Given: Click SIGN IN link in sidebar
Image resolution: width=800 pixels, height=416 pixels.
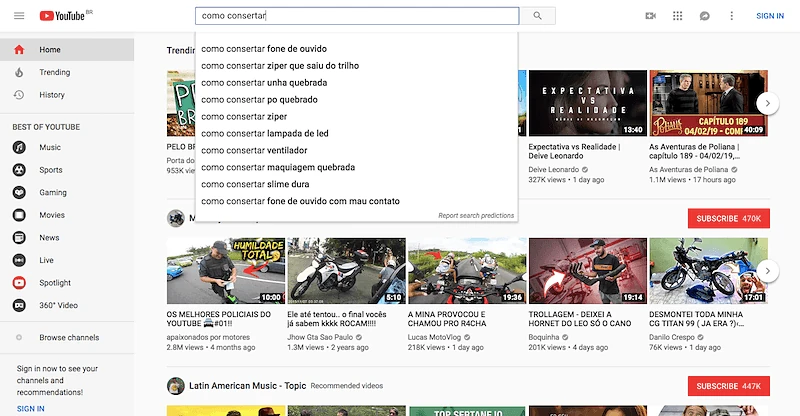Looking at the screenshot, I should point(31,408).
